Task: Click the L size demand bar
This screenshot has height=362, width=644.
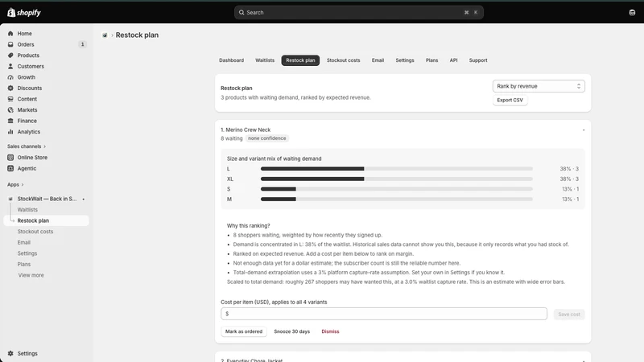Action: point(396,169)
